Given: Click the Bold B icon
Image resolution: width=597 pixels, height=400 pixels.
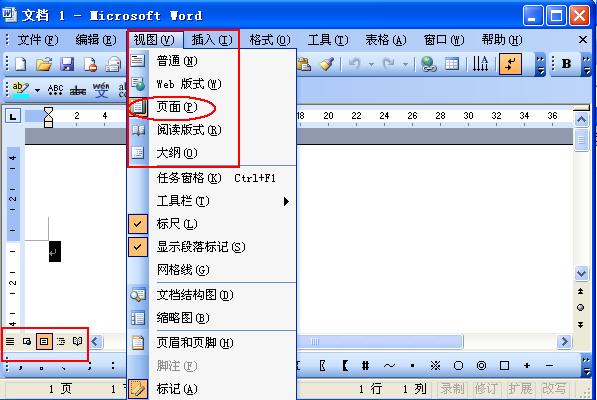Looking at the screenshot, I should tap(566, 64).
